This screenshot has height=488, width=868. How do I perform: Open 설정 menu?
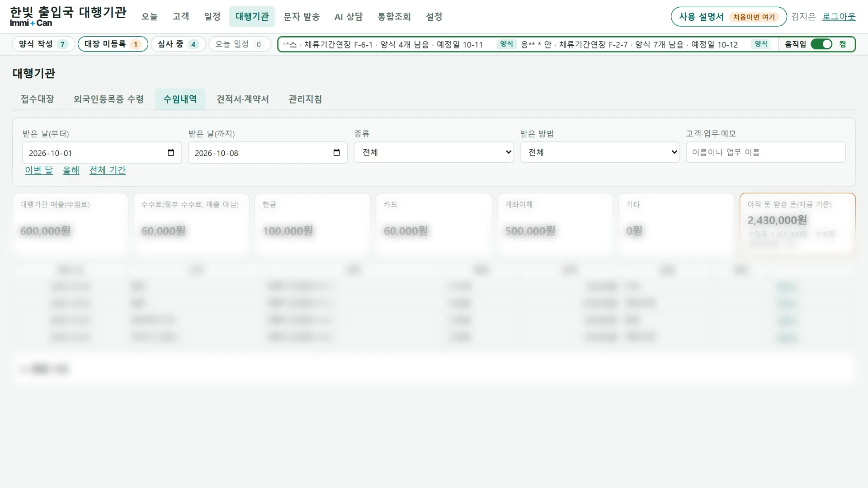434,16
